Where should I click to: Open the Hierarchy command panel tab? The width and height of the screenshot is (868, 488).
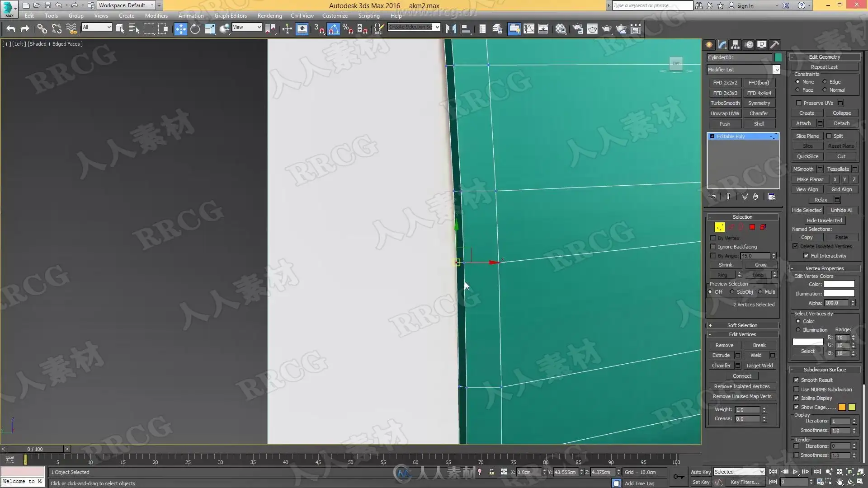[736, 45]
